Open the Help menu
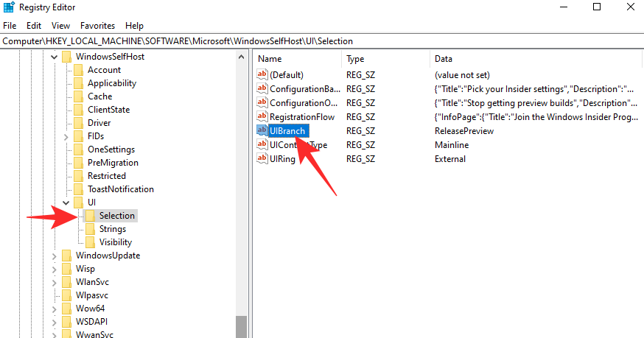This screenshot has height=338, width=644. click(x=134, y=26)
